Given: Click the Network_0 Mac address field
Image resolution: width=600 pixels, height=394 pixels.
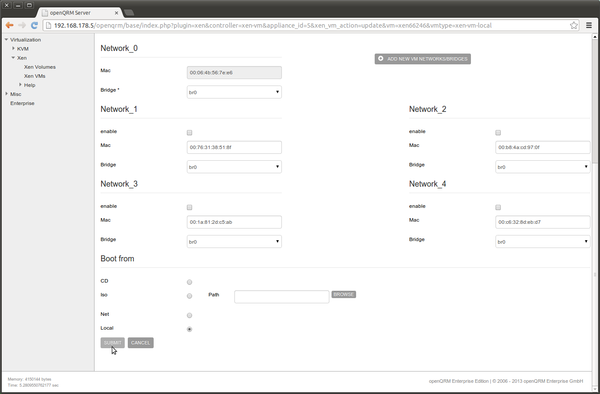Looking at the screenshot, I should tap(234, 72).
